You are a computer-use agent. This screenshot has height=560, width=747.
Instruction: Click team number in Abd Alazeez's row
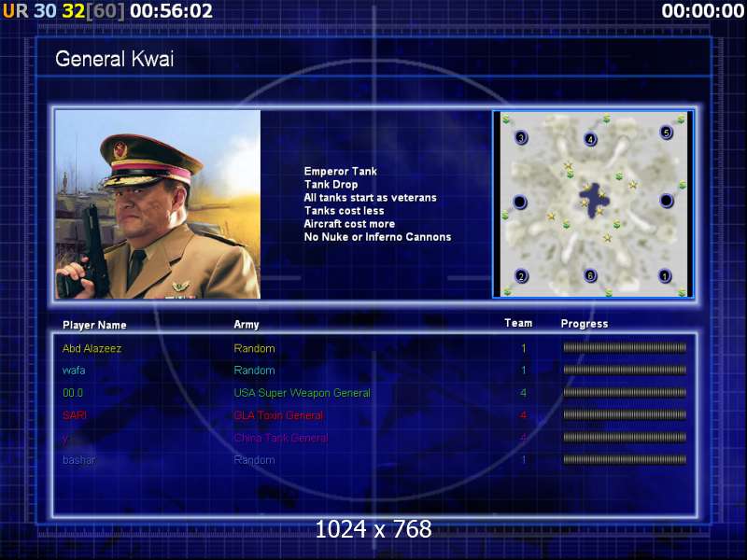pos(524,348)
